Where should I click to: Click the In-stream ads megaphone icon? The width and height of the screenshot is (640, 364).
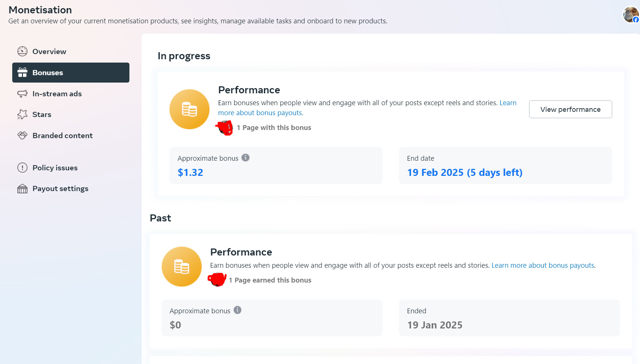pos(22,94)
